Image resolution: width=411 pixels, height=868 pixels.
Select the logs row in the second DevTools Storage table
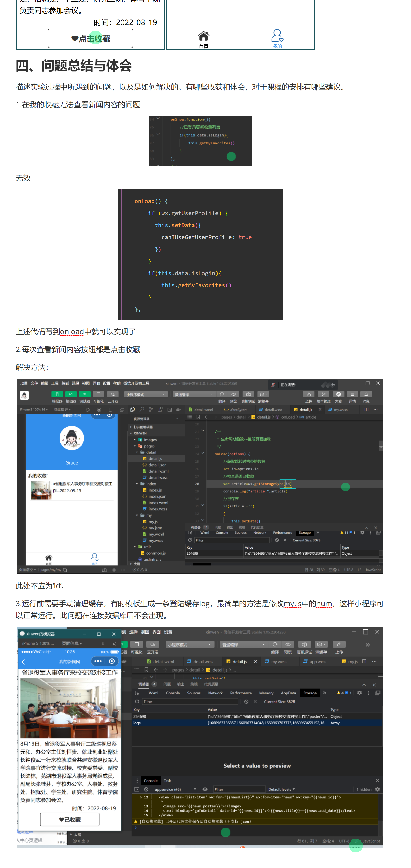(x=257, y=723)
